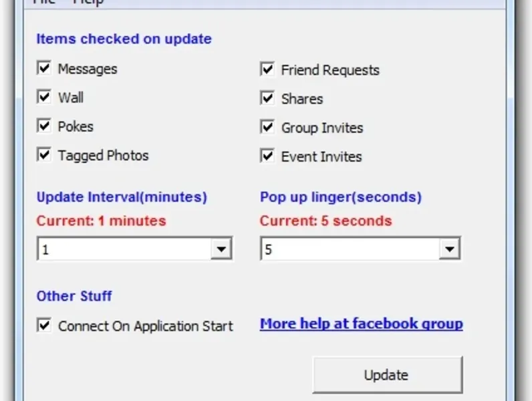Toggle the Friend Requests checkbox
The height and width of the screenshot is (401, 532).
click(x=268, y=70)
